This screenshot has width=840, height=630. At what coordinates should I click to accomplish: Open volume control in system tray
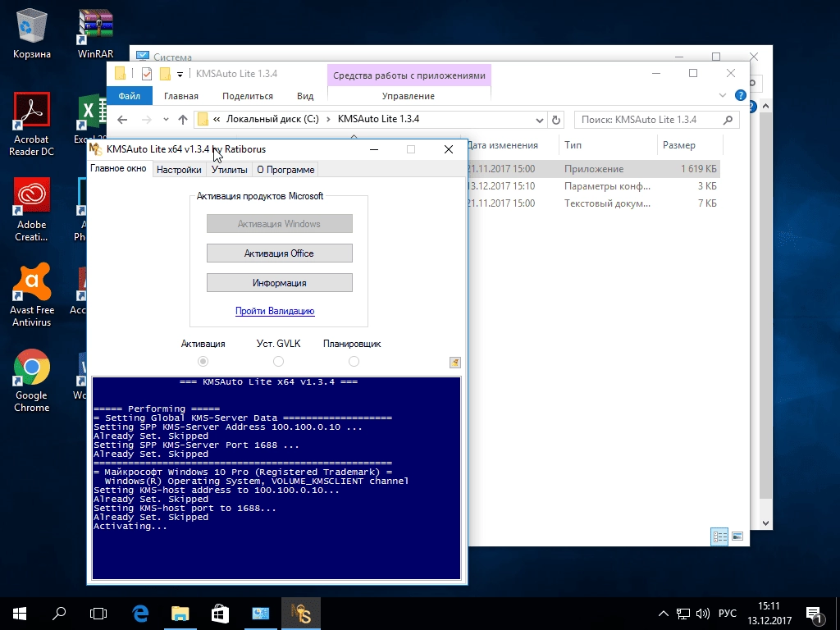coord(702,614)
